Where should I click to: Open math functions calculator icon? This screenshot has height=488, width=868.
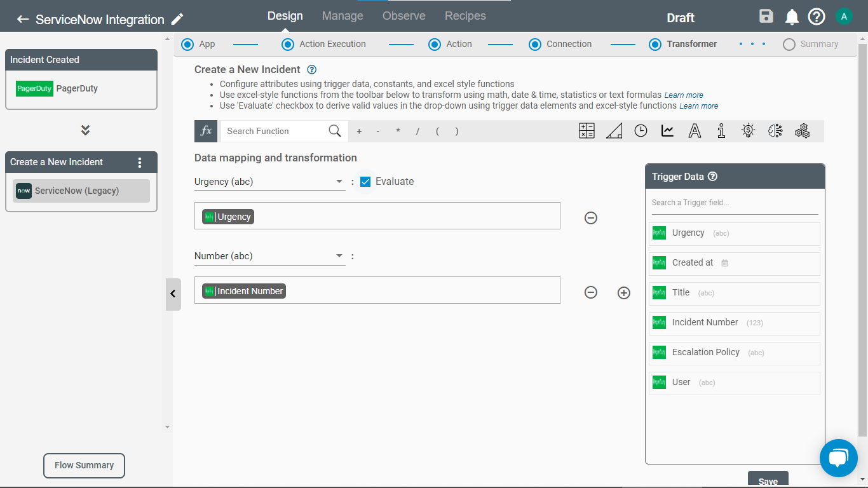(587, 131)
